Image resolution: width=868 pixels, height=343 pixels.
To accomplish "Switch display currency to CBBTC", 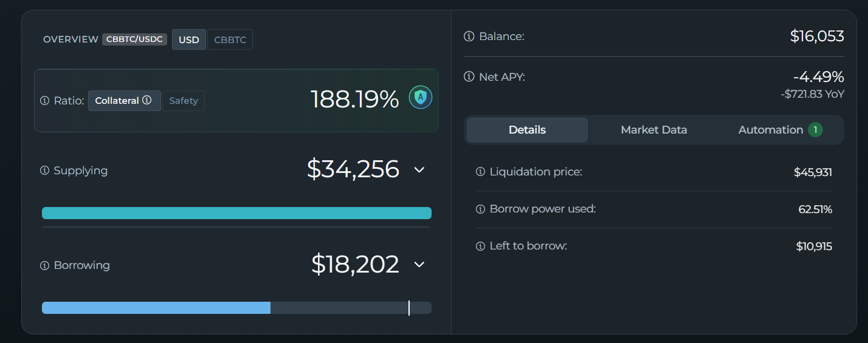I will click(230, 40).
